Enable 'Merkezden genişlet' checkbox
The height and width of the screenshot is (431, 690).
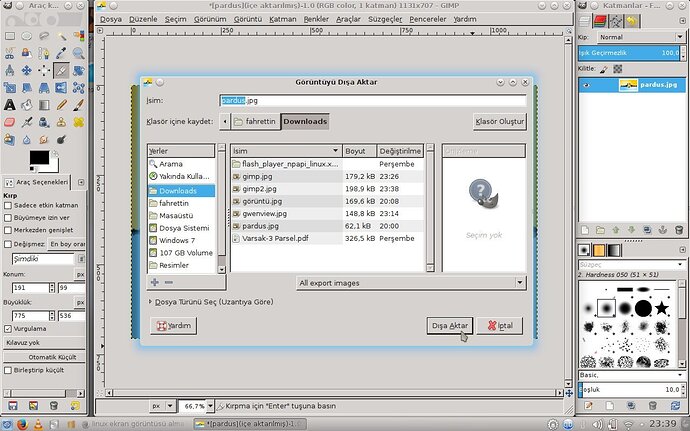(7, 230)
